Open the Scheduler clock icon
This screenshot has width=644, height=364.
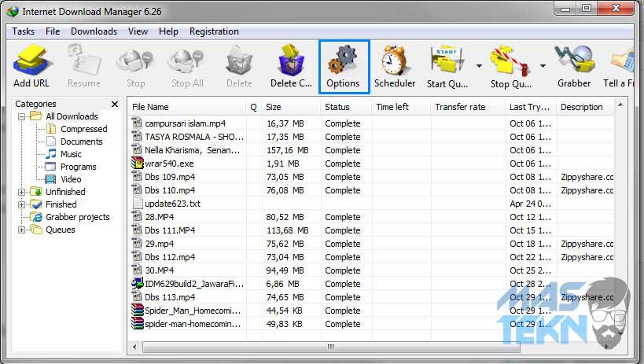394,60
